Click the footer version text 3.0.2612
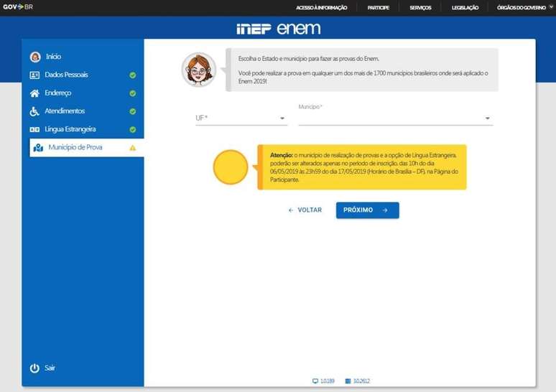 361,381
